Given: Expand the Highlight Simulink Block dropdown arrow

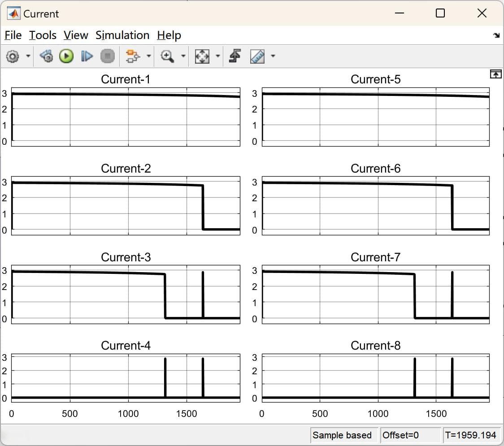Looking at the screenshot, I should pos(148,56).
